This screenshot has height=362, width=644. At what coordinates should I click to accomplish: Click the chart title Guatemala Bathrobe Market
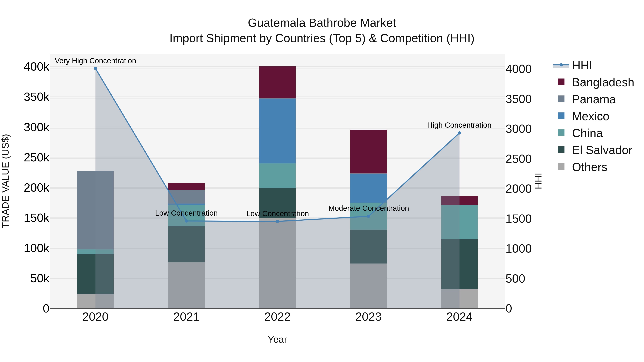pos(322,23)
